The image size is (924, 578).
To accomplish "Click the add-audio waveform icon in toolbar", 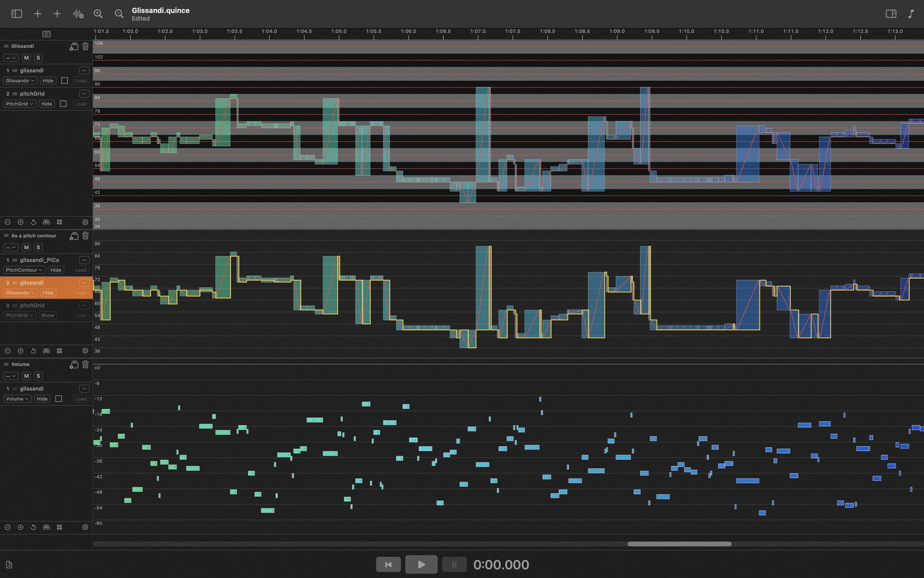I will click(78, 14).
